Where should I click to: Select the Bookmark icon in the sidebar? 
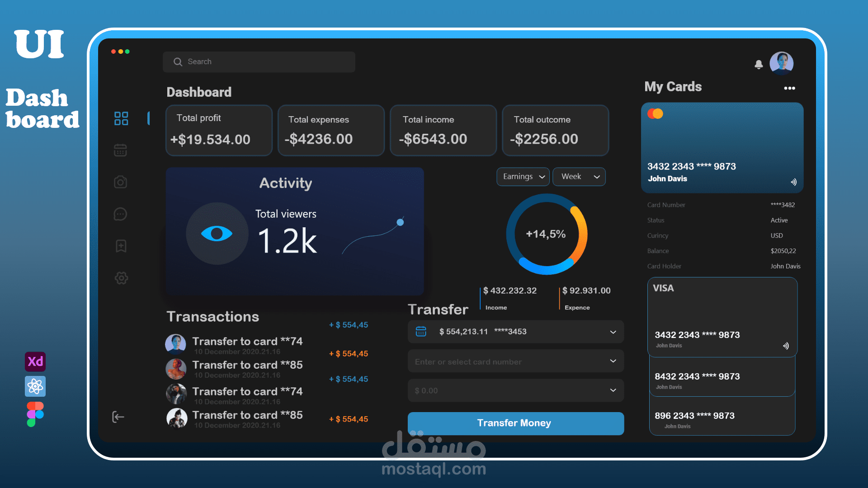(x=120, y=246)
